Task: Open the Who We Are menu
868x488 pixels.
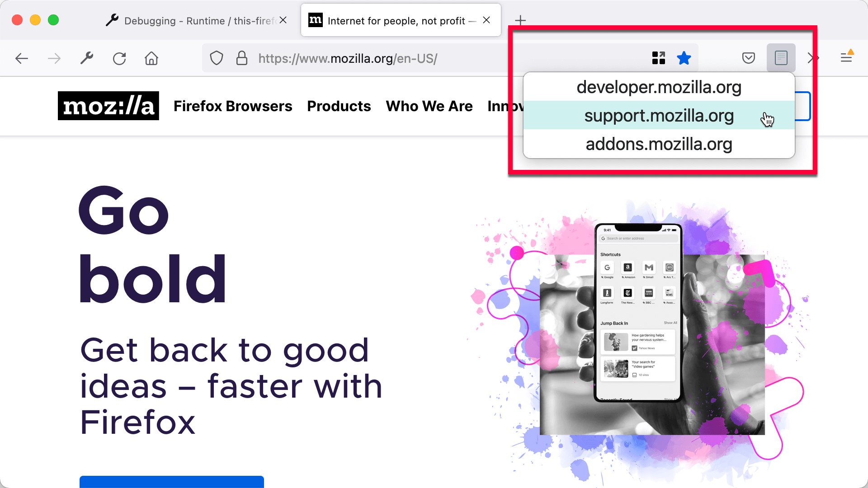Action: (x=429, y=106)
